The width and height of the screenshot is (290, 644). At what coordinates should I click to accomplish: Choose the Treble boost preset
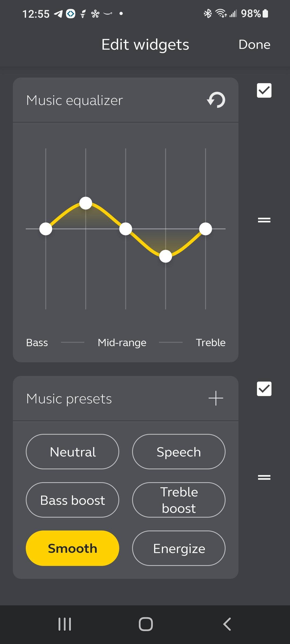coord(179,500)
